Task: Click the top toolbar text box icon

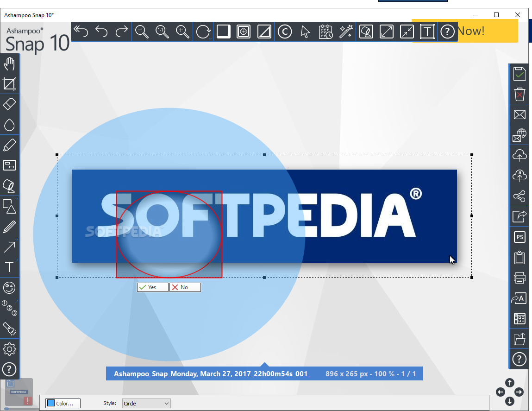Action: click(427, 32)
